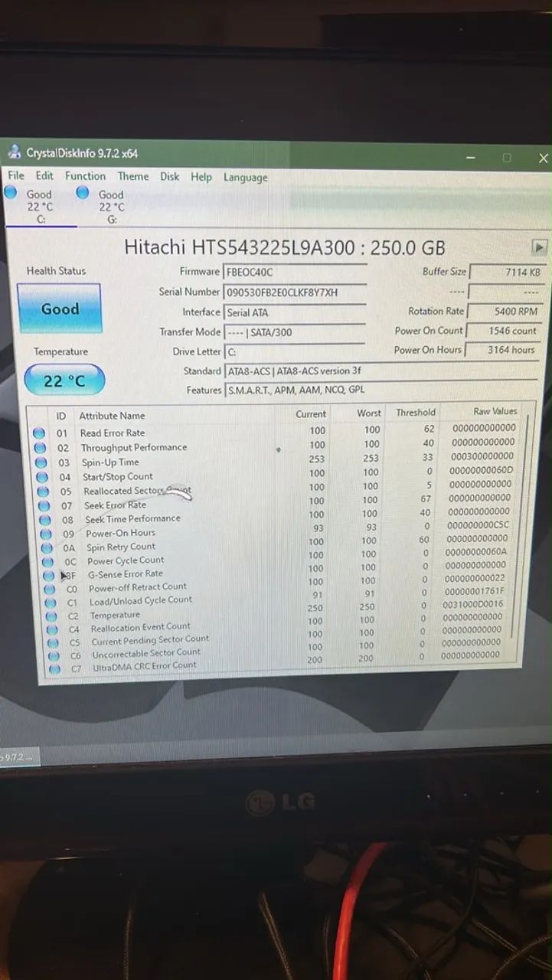
Task: Open the Function menu
Action: click(x=85, y=175)
